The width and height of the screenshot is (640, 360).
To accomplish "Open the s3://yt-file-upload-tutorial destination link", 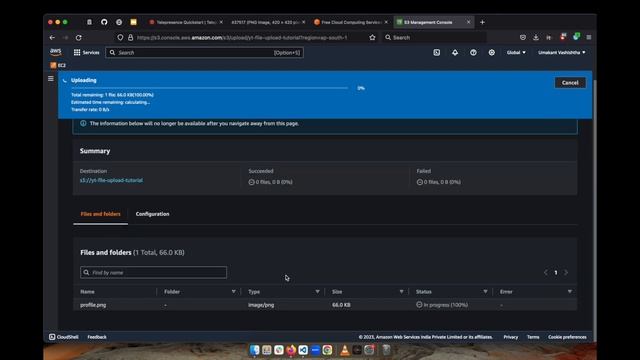I will point(111,180).
